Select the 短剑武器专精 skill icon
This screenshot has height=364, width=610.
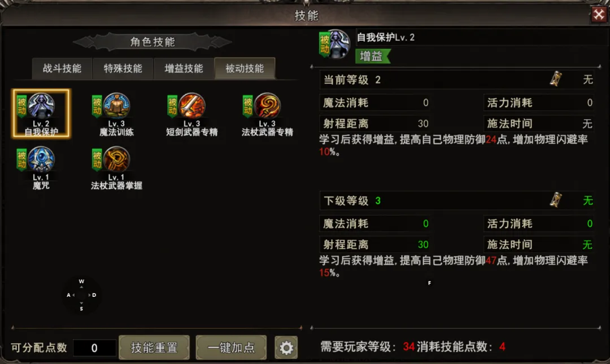(192, 106)
